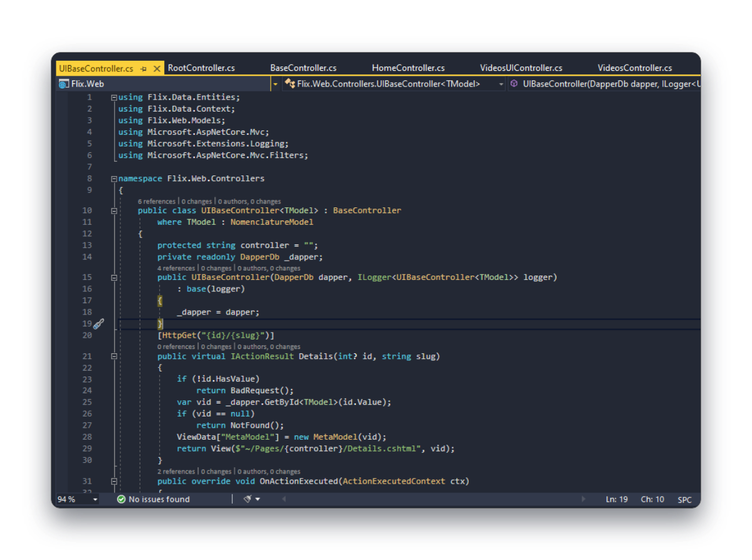Screen dimensions: 752x560
Task: Collapse the OnActionExecuted method at line 31
Action: pyautogui.click(x=113, y=482)
